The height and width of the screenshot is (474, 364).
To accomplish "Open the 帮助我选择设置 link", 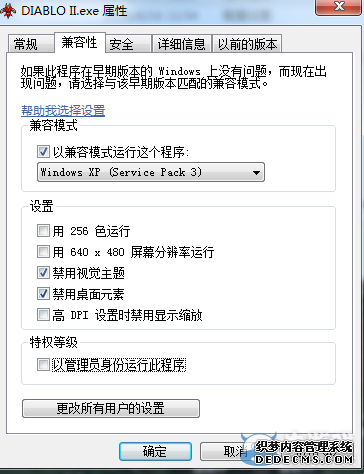I will (63, 110).
